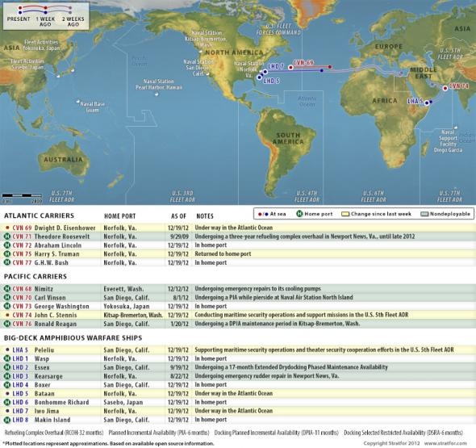
Task: Click home port icon beside LHD 4 Boxer
Action: point(7,385)
